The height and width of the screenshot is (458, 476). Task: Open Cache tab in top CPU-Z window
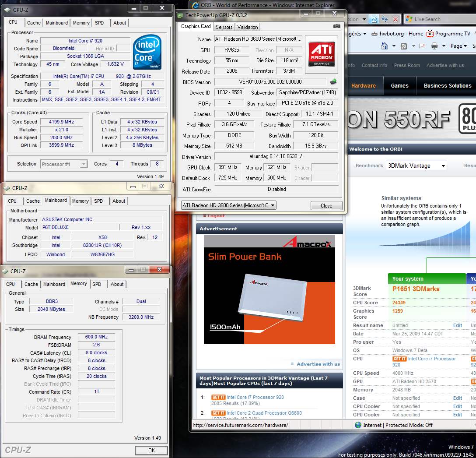[34, 23]
